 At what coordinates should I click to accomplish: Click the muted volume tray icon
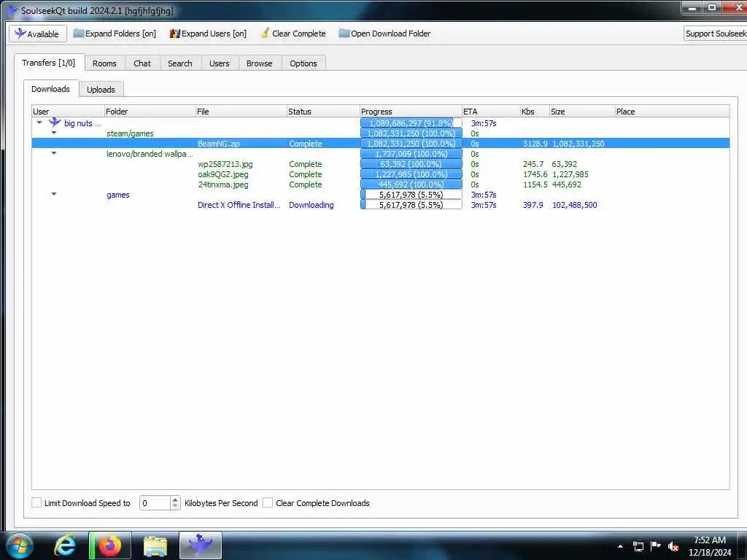[673, 546]
